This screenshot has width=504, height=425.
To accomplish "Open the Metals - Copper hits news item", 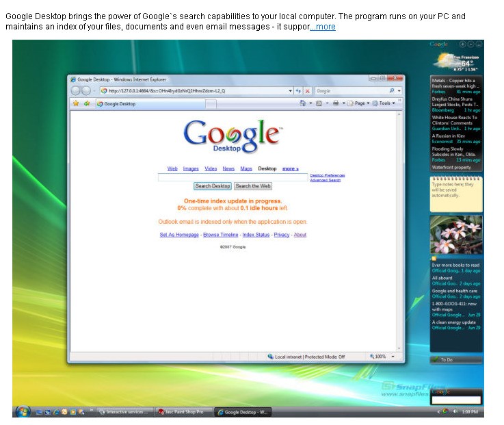I will pyautogui.click(x=455, y=86).
